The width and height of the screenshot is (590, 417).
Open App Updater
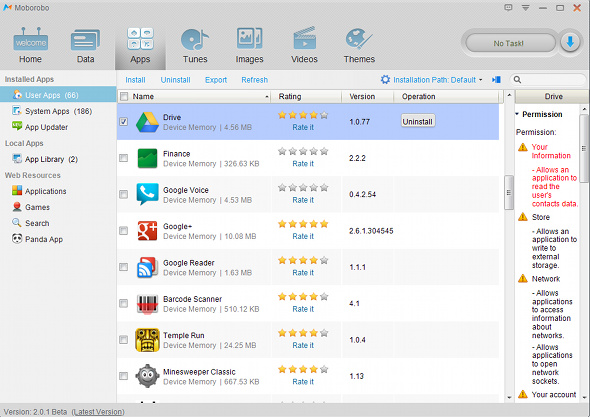point(58,127)
